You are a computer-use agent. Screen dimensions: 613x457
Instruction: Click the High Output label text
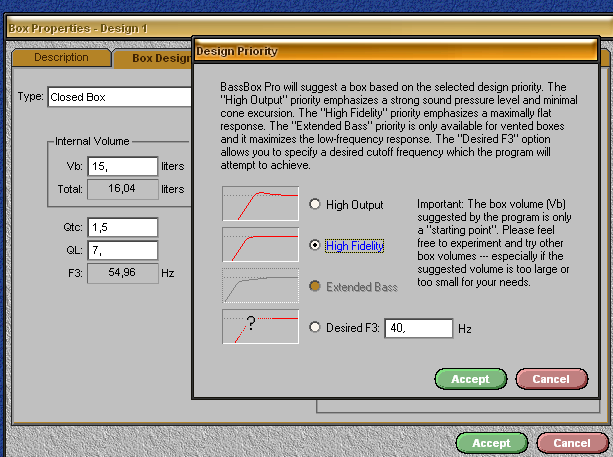pyautogui.click(x=355, y=205)
